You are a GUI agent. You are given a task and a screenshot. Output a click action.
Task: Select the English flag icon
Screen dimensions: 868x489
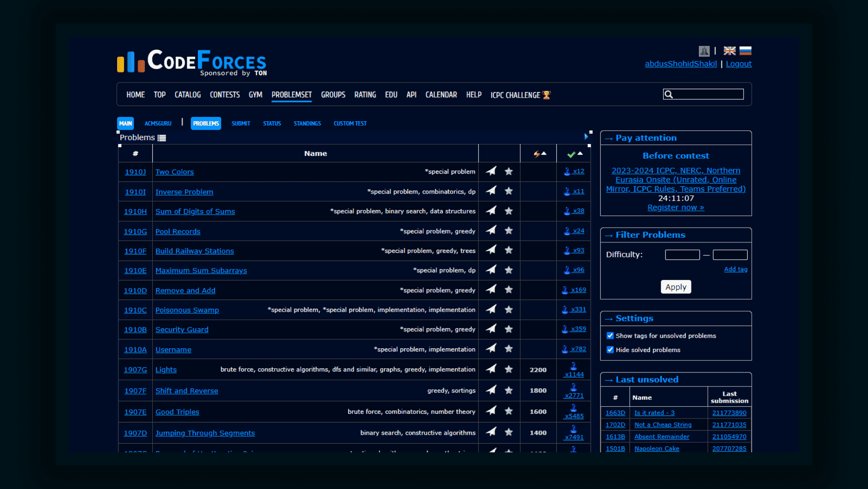pyautogui.click(x=730, y=51)
